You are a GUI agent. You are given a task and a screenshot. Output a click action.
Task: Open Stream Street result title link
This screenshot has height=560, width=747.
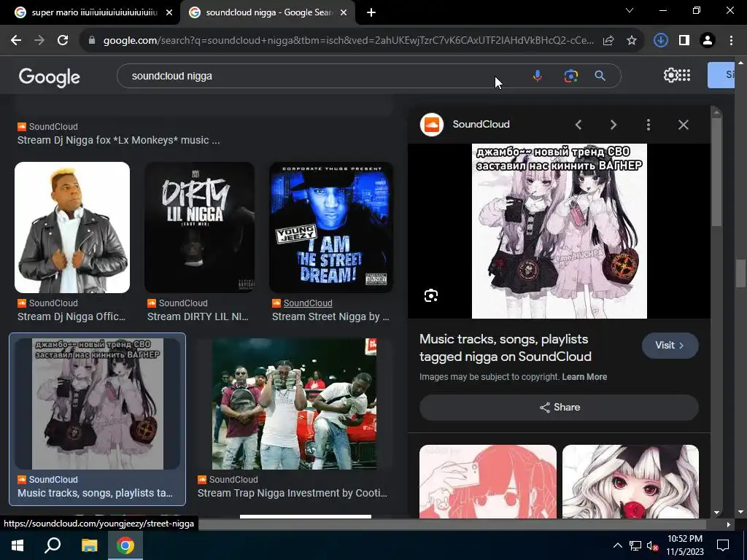coord(330,316)
